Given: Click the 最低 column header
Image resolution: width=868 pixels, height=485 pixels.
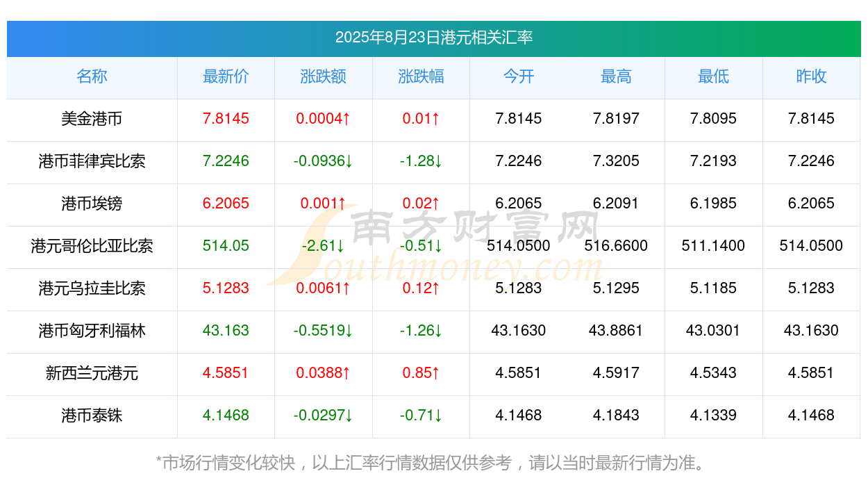Looking at the screenshot, I should [x=714, y=76].
